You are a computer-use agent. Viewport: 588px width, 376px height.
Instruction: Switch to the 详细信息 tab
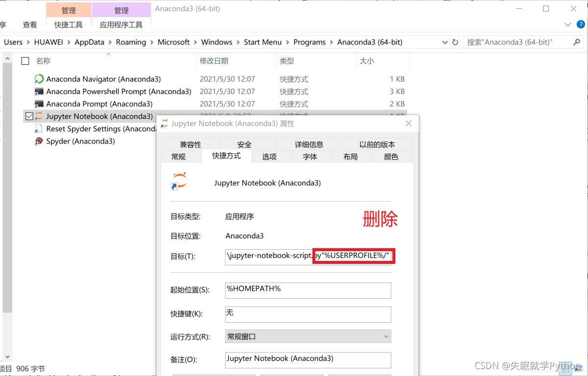click(309, 144)
